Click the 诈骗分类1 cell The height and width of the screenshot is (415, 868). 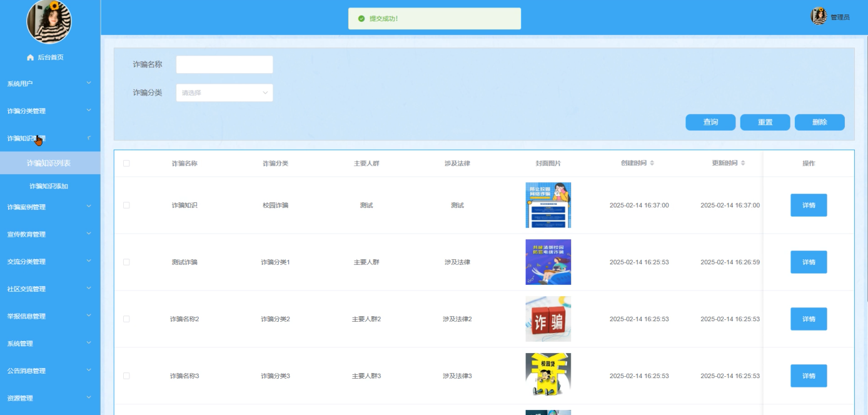tap(275, 262)
